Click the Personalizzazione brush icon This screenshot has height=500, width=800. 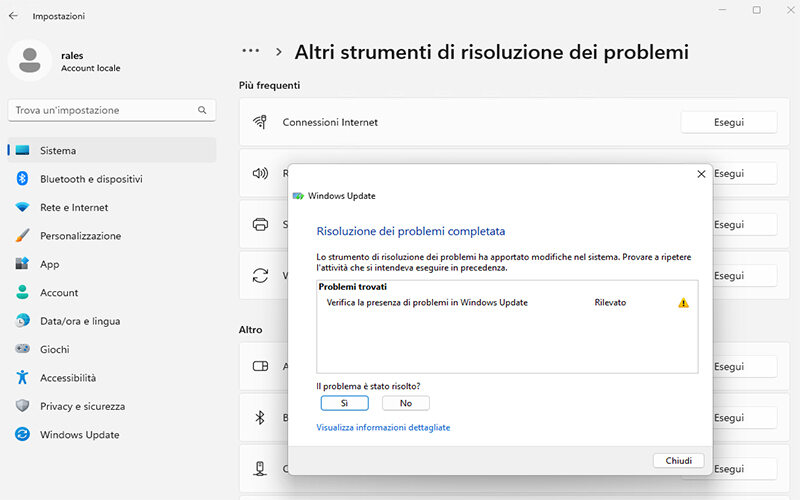[22, 236]
